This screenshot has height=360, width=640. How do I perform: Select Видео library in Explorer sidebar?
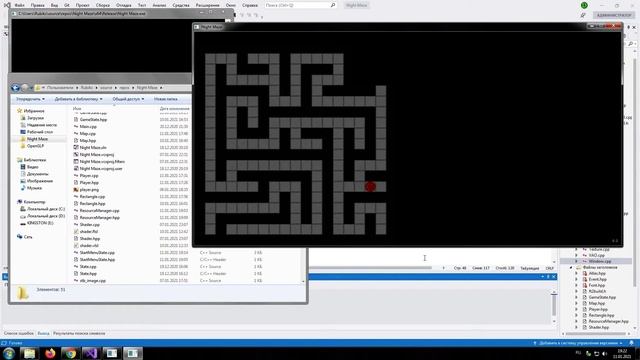[32, 167]
